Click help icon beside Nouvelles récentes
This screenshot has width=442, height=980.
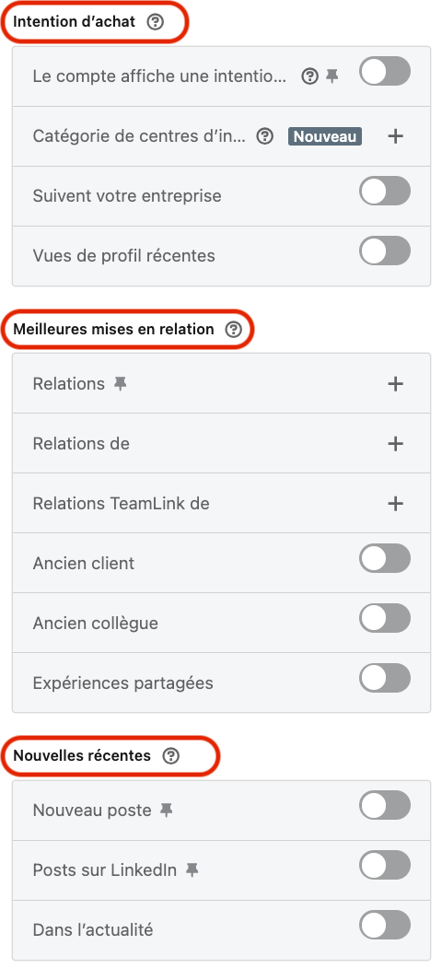(170, 756)
